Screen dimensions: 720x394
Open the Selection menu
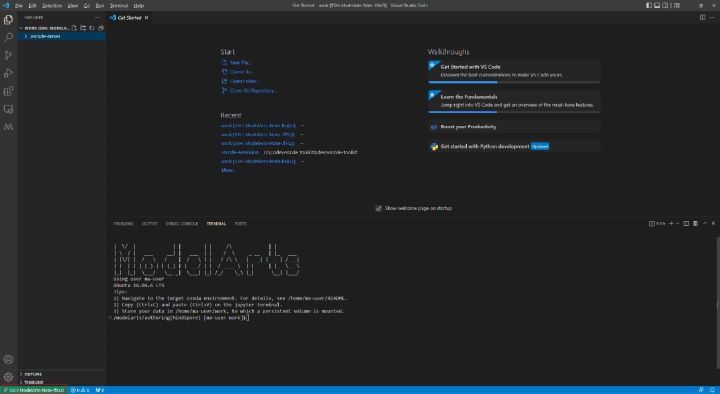coord(52,6)
